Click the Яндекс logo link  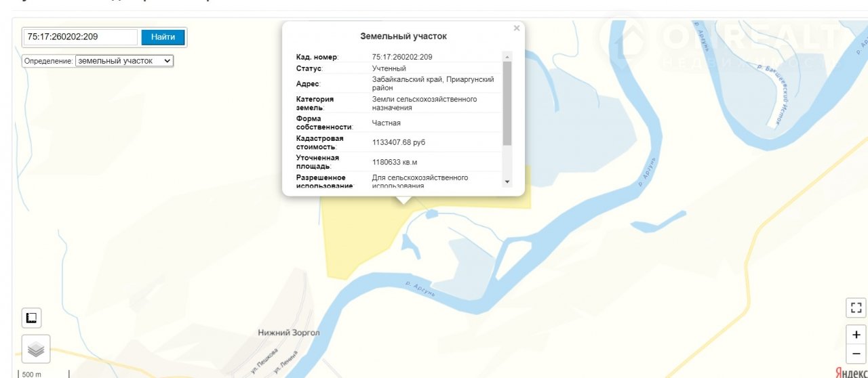(850, 372)
